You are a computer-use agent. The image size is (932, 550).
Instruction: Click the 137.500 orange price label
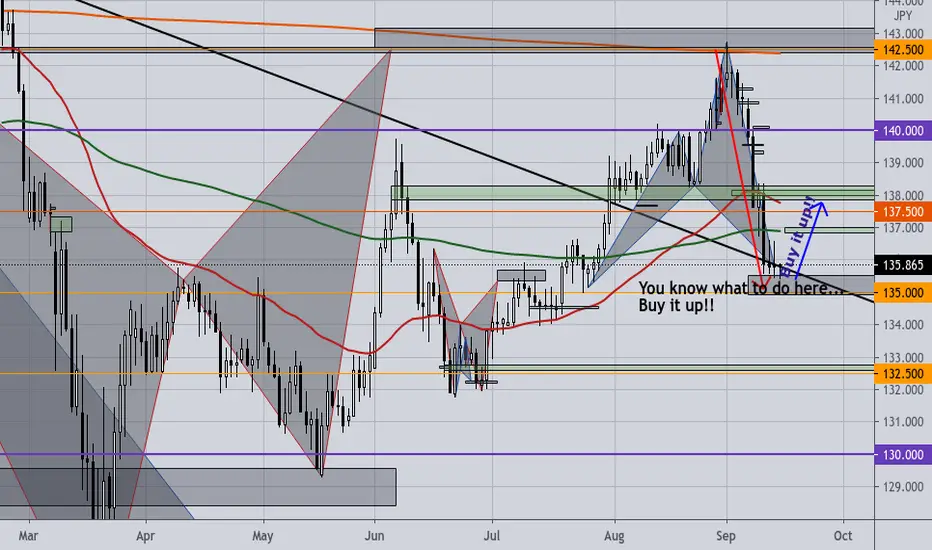pyautogui.click(x=903, y=212)
